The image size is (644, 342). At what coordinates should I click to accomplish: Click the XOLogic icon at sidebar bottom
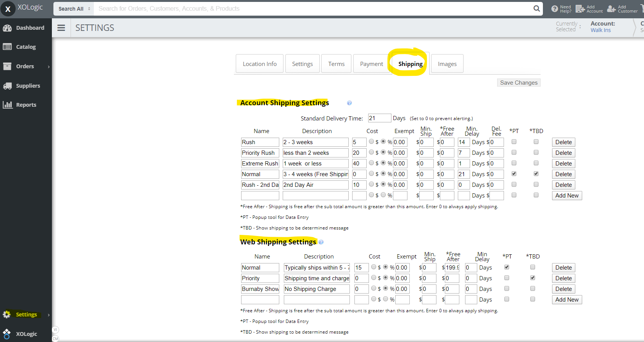tap(7, 334)
